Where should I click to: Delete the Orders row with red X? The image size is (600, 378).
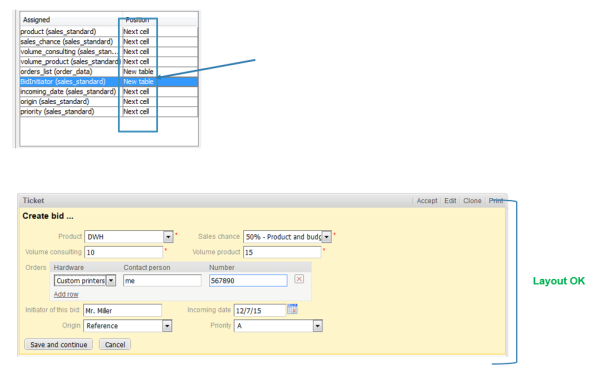click(299, 279)
